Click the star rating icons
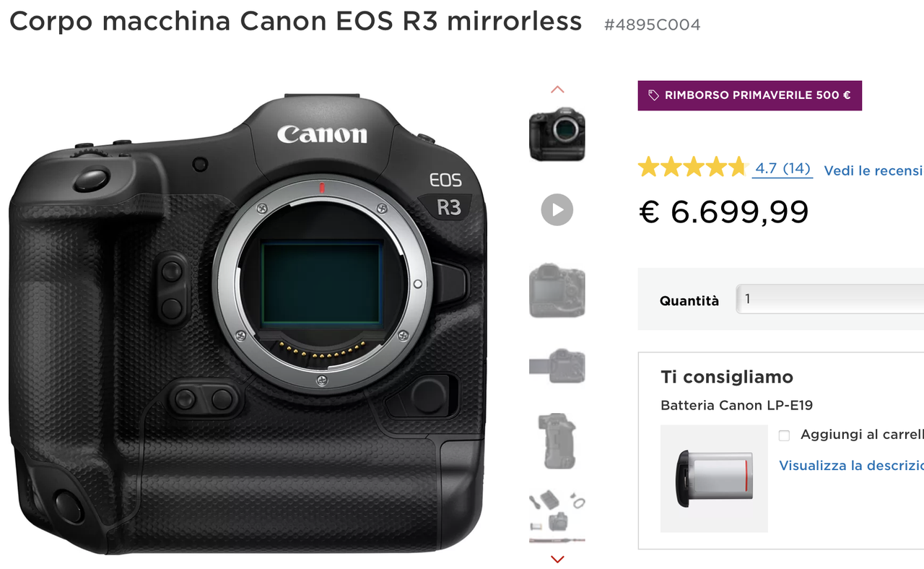Viewport: 924px width, 569px height. click(692, 168)
